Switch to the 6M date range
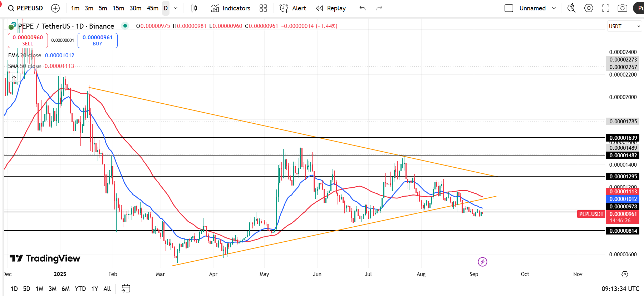This screenshot has height=296, width=644. pyautogui.click(x=65, y=288)
